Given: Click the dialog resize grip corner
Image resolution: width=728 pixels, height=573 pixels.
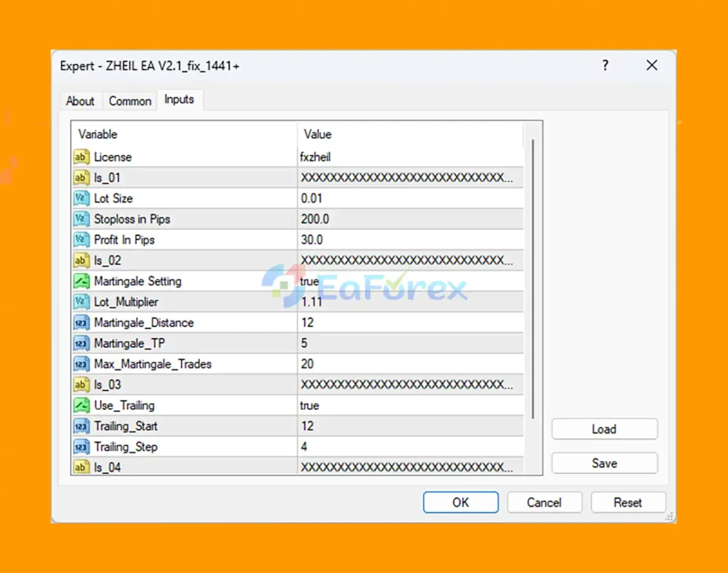Looking at the screenshot, I should pyautogui.click(x=670, y=517).
